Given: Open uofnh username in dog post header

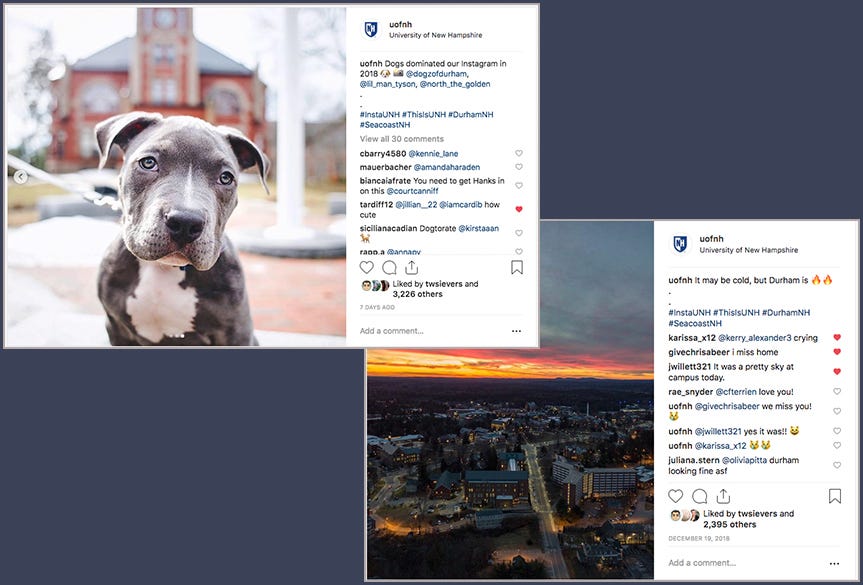Looking at the screenshot, I should pyautogui.click(x=400, y=24).
